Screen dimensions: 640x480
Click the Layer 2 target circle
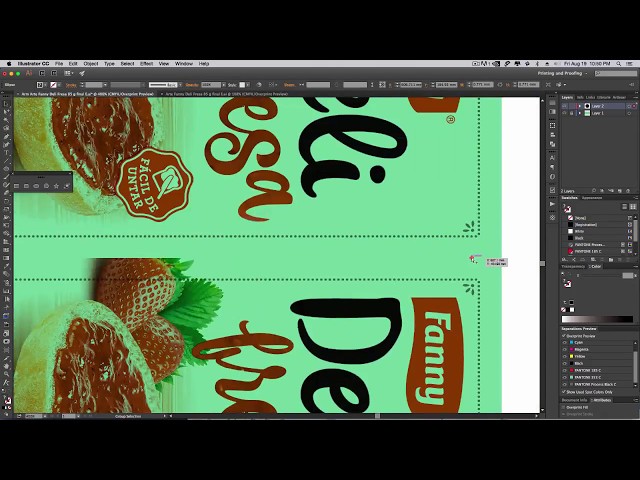pyautogui.click(x=629, y=106)
